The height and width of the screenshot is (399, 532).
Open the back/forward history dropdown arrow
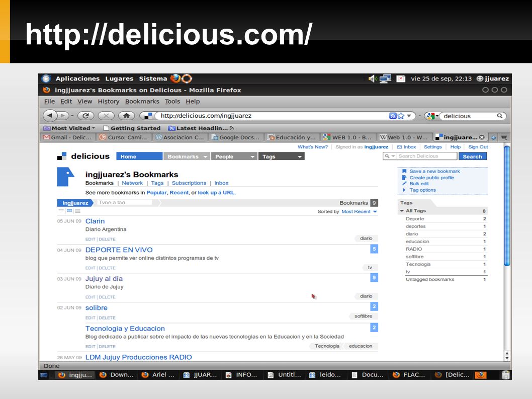pos(72,116)
